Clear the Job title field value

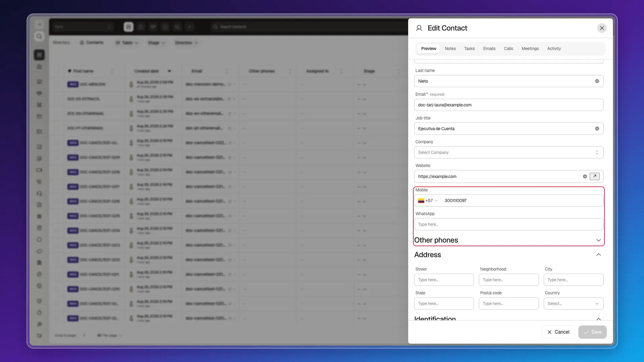point(597,129)
